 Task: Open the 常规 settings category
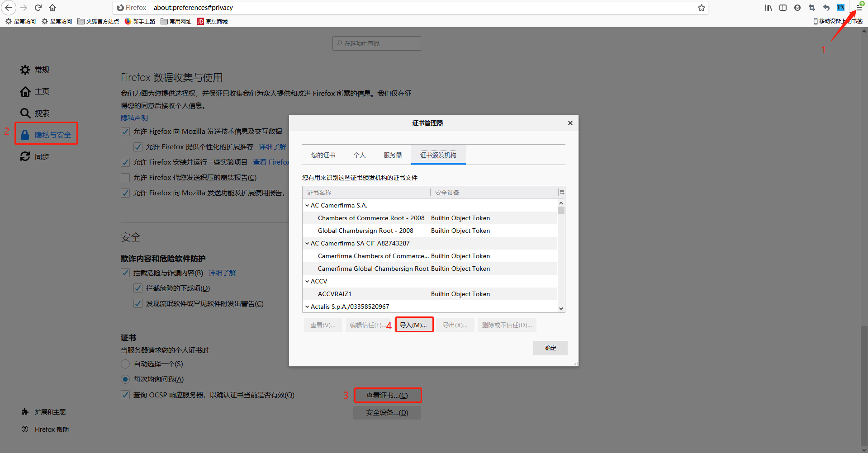35,70
